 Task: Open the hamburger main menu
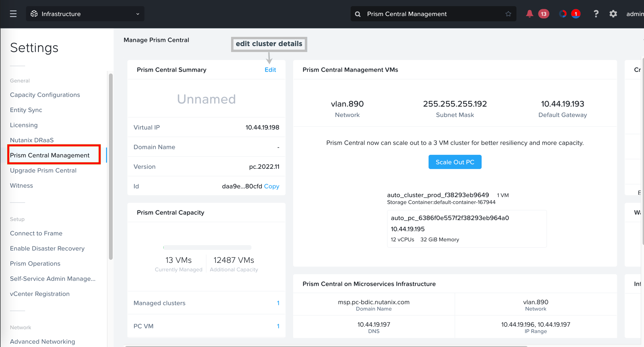13,14
